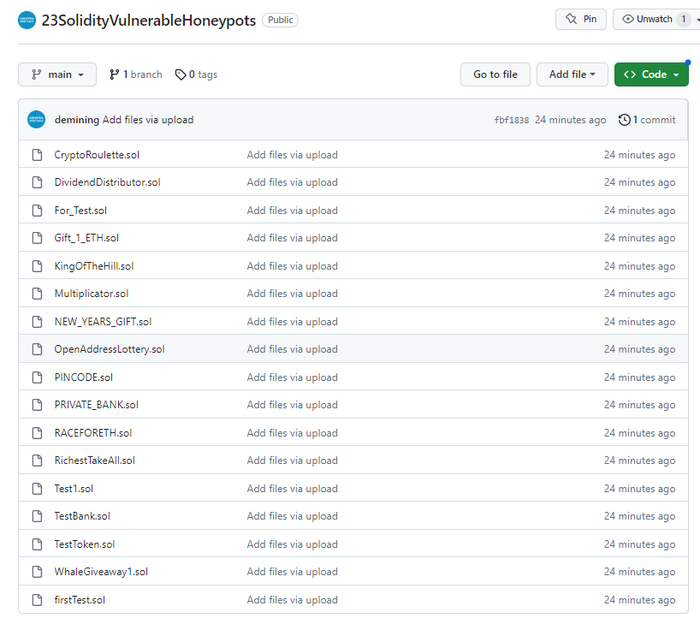Click the file icon next to Gift_1_ETH.sol
Viewport: 700px width, 624px height.
coord(37,238)
